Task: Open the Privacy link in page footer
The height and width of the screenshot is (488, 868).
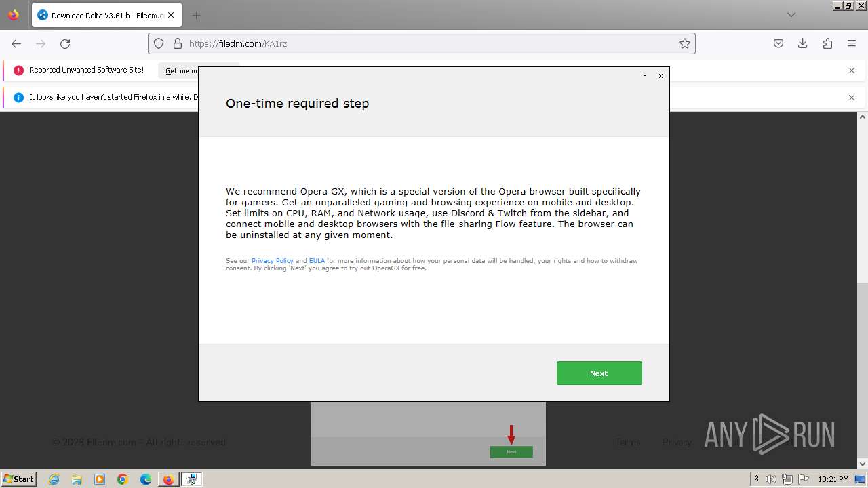Action: click(677, 442)
